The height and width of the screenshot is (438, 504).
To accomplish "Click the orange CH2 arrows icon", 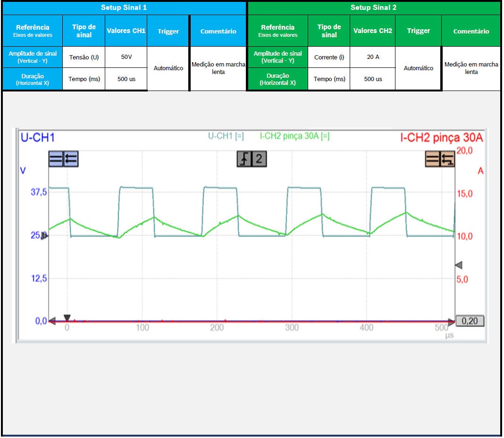I will [x=447, y=159].
